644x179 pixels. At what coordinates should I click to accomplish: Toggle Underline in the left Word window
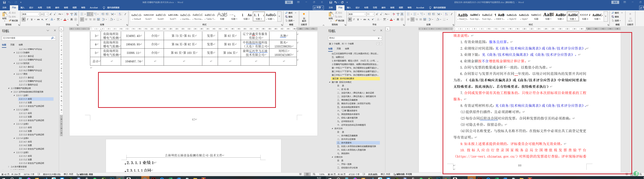tap(31, 19)
